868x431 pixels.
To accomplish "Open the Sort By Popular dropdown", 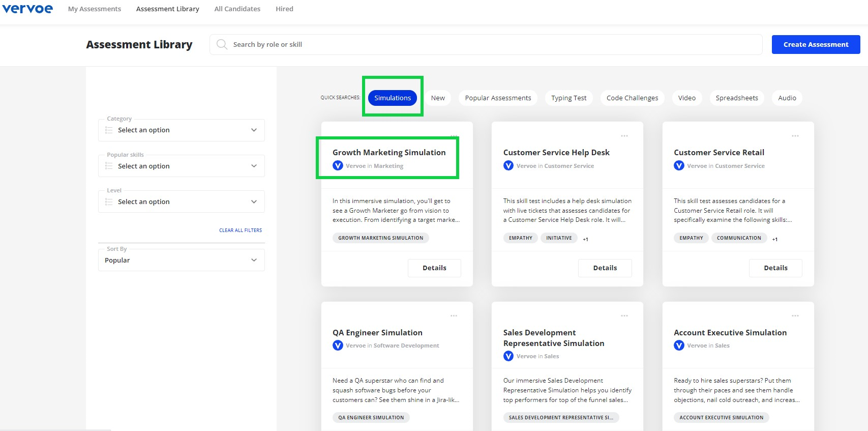I will point(182,260).
